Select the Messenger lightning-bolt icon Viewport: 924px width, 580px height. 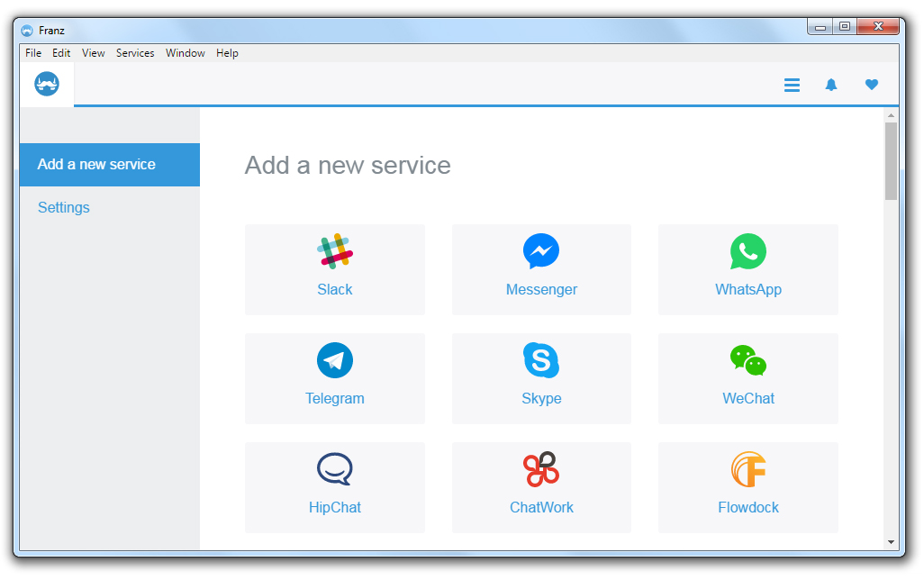click(541, 251)
